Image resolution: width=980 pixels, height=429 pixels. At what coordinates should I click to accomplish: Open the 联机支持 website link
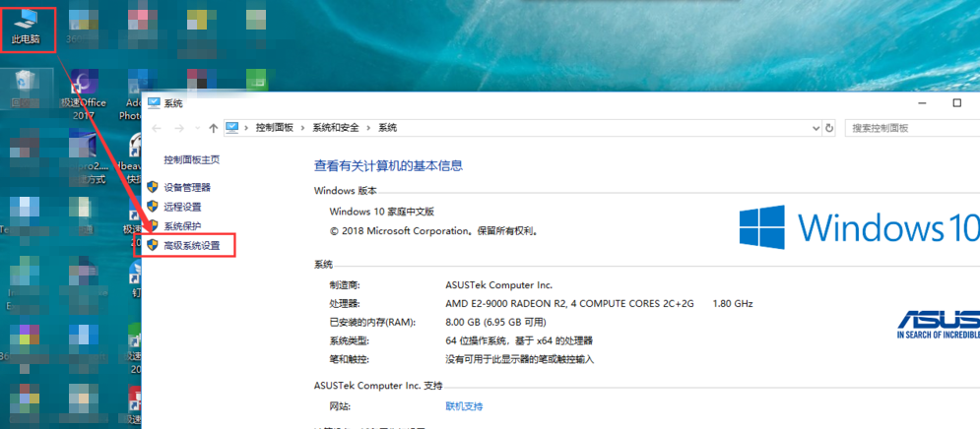[x=464, y=406]
